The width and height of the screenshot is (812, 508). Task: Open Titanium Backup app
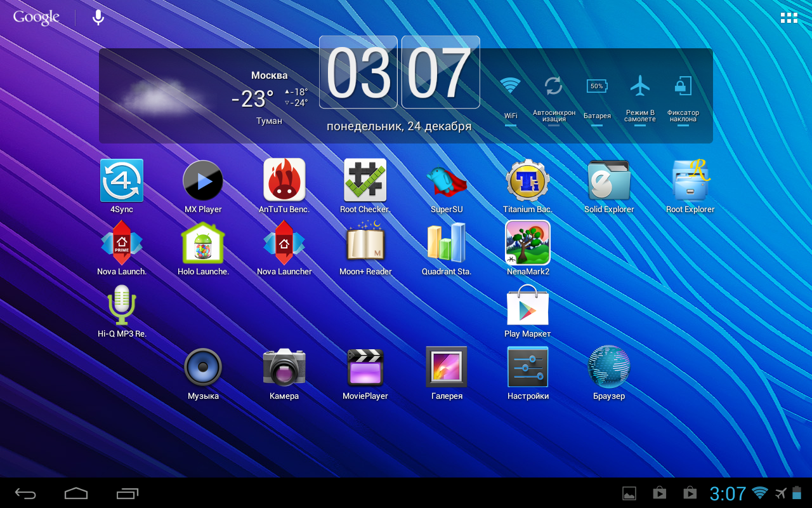coord(528,181)
